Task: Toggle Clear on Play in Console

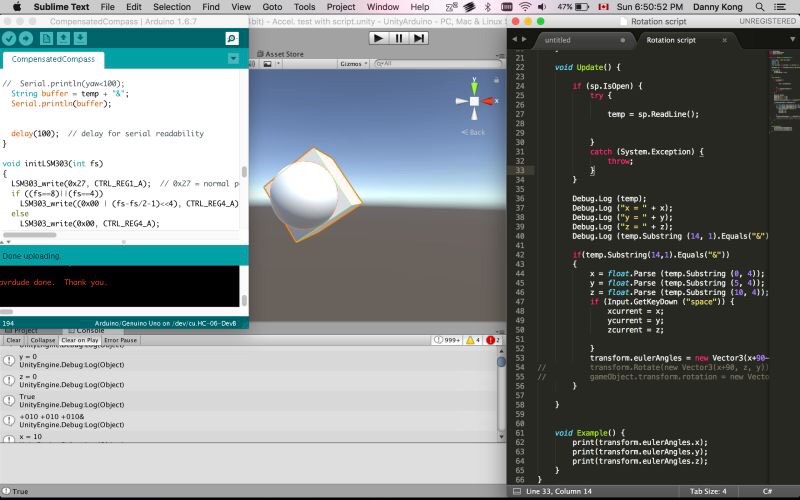Action: [80, 340]
